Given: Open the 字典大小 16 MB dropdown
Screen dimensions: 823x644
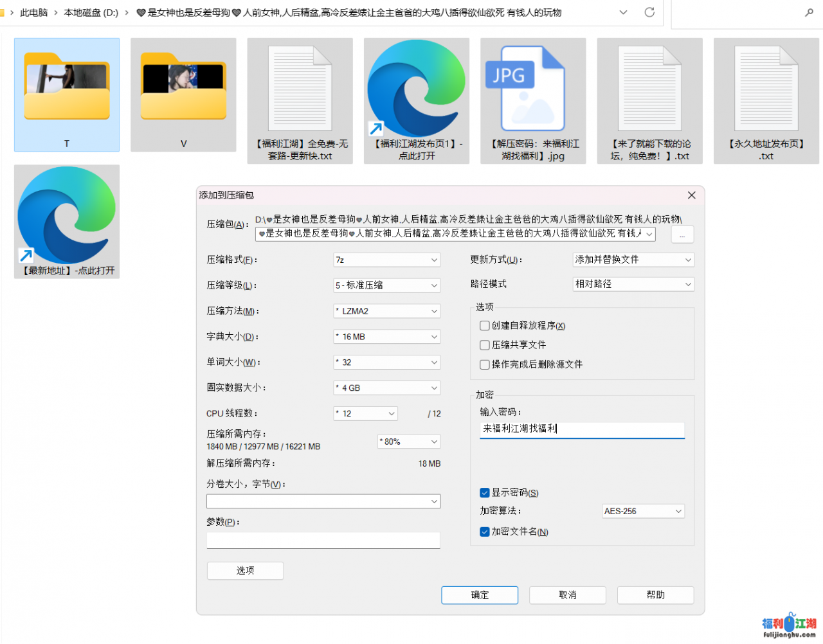Looking at the screenshot, I should tap(386, 337).
